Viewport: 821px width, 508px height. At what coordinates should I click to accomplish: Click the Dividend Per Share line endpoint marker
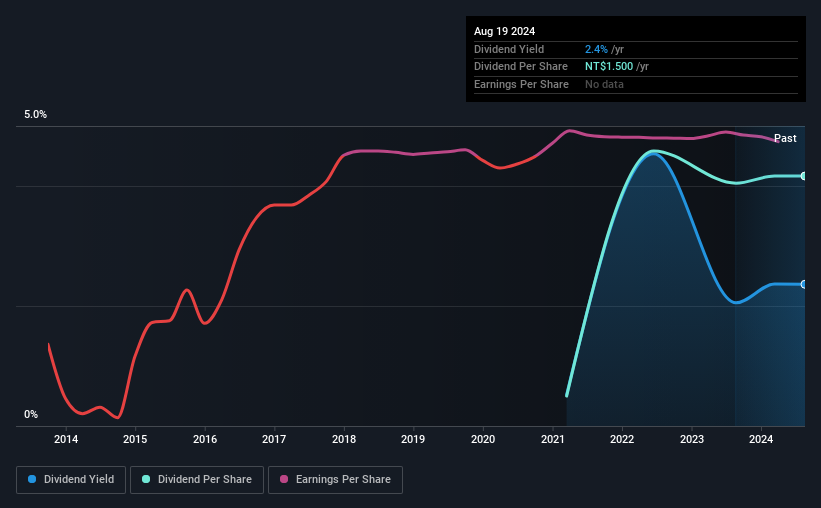[804, 176]
